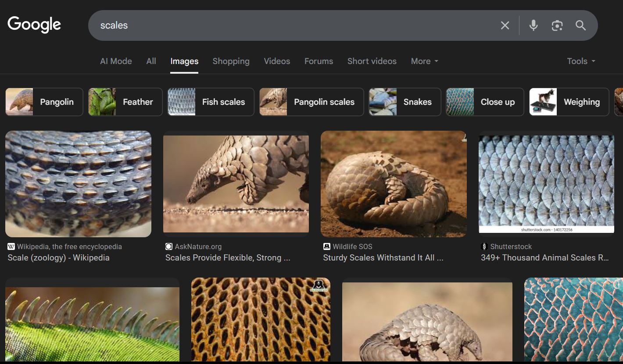The width and height of the screenshot is (623, 364).
Task: Open the Tools filter dropdown
Action: tap(581, 61)
